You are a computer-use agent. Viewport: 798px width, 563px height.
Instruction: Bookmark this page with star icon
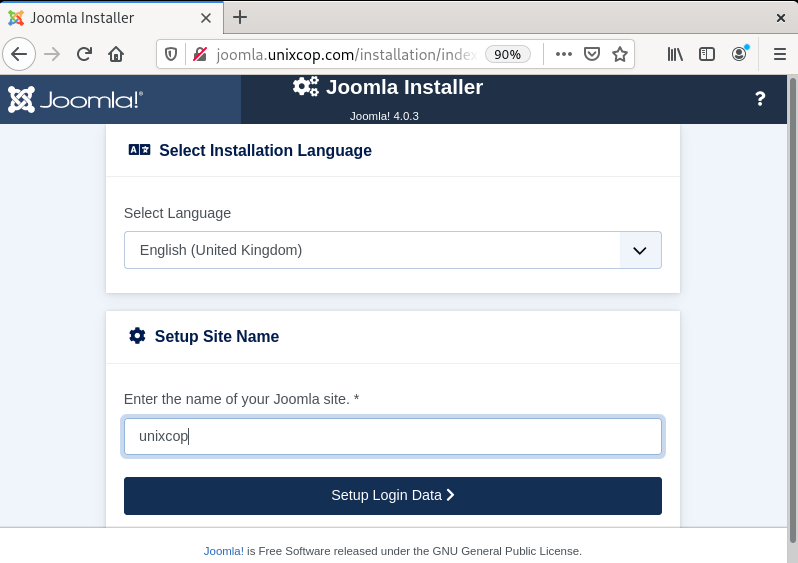point(620,54)
